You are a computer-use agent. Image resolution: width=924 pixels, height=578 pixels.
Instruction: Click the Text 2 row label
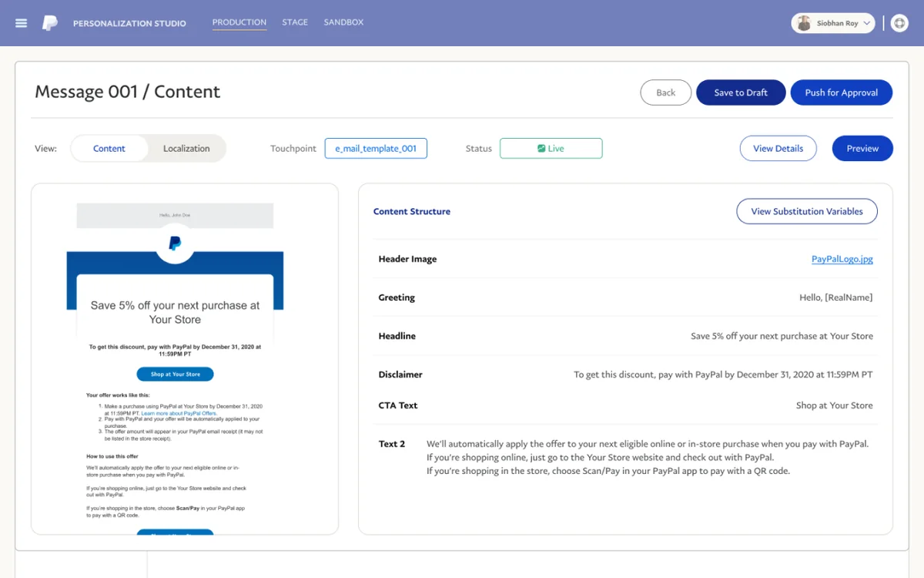coord(392,444)
